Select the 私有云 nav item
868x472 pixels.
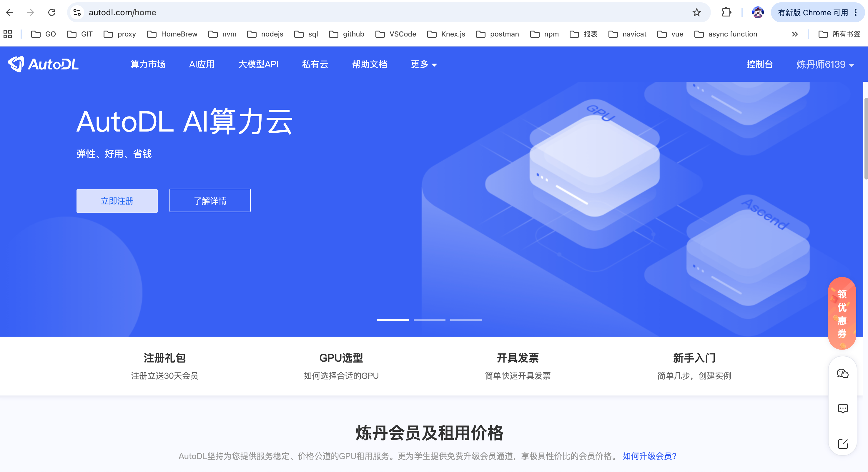(x=315, y=64)
